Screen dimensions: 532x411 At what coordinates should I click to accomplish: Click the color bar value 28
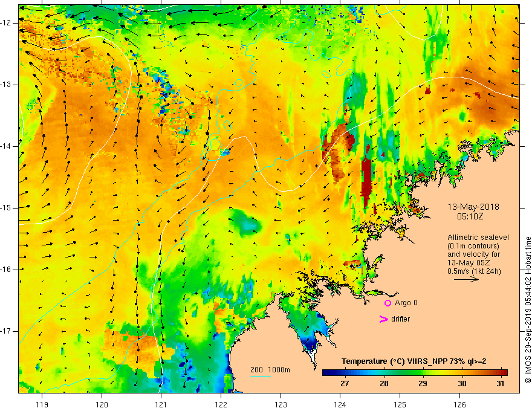tap(384, 384)
